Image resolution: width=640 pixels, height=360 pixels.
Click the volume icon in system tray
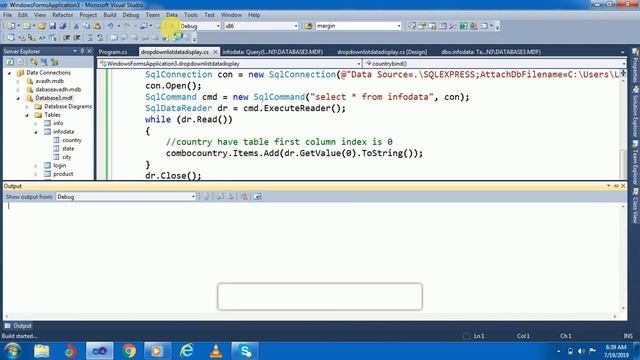581,351
